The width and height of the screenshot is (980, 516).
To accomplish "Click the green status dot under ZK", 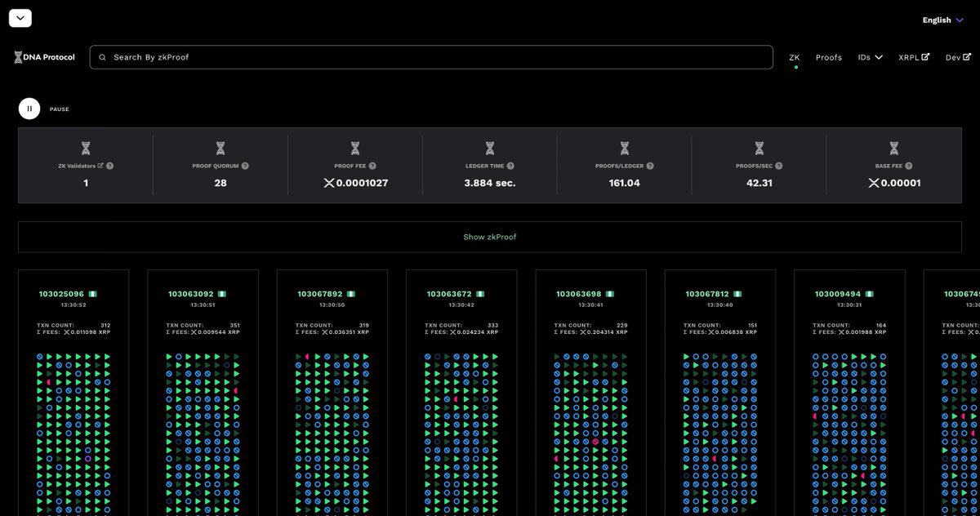I will [x=795, y=68].
